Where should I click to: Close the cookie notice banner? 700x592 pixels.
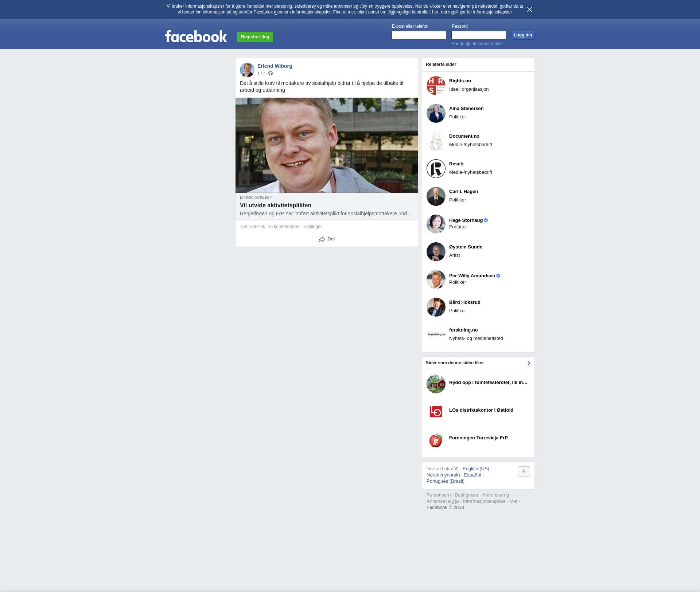pos(530,9)
